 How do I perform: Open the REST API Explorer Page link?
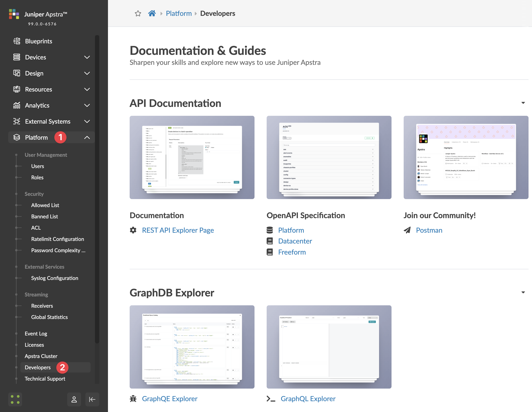pos(178,230)
